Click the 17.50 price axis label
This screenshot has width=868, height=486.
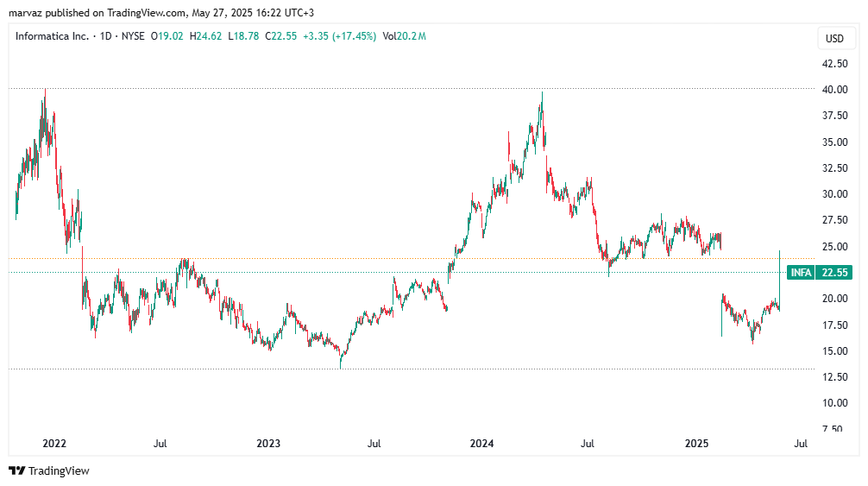[835, 325]
